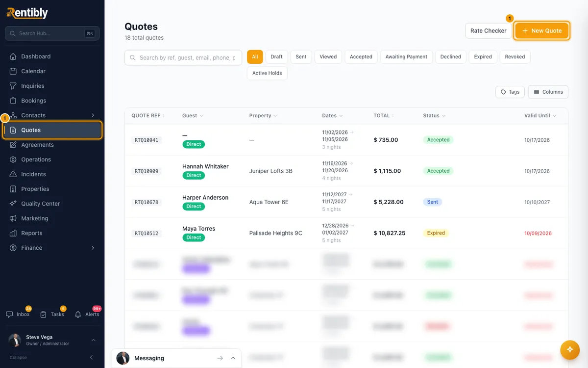Image resolution: width=588 pixels, height=368 pixels.
Task: Expand the Finance submenu chevron
Action: [93, 248]
